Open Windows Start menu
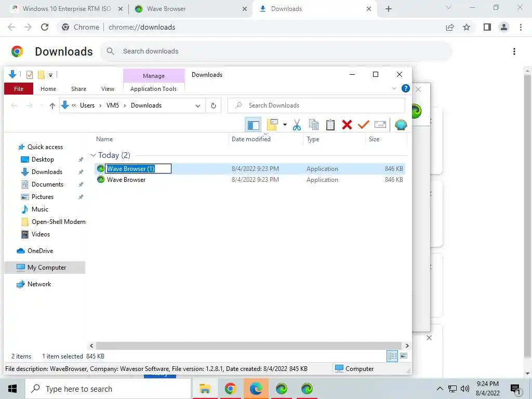The image size is (532, 399). tap(12, 389)
